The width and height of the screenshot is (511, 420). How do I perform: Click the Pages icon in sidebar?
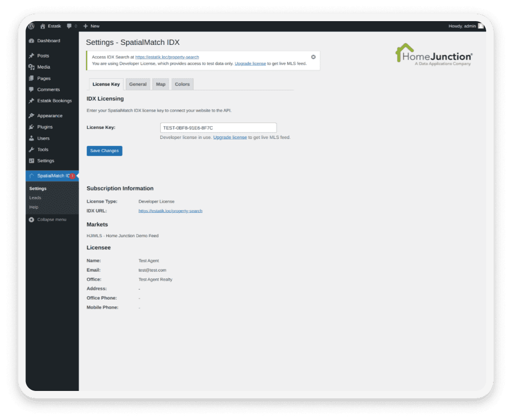click(32, 78)
